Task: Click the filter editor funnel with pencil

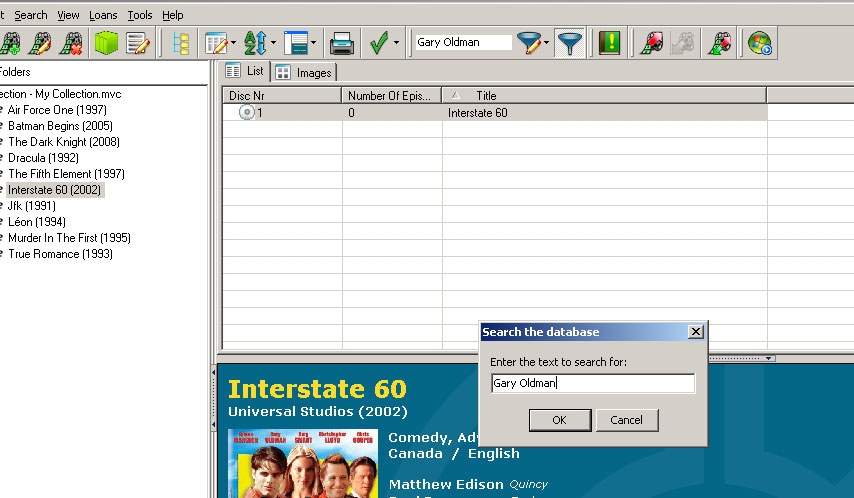Action: [528, 43]
